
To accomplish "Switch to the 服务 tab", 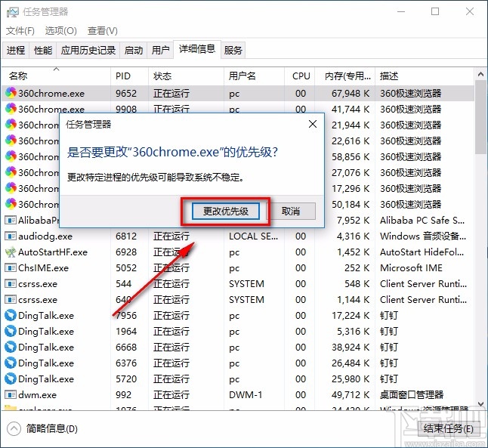I will [x=233, y=50].
